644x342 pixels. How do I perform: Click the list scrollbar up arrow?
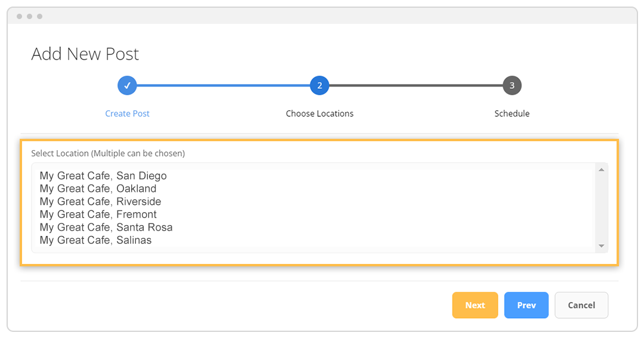(x=601, y=170)
